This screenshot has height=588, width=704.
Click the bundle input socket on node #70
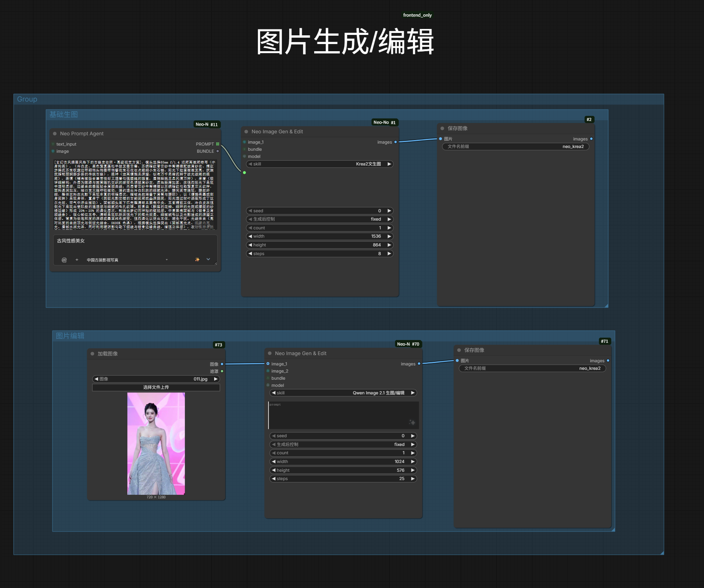tap(268, 378)
